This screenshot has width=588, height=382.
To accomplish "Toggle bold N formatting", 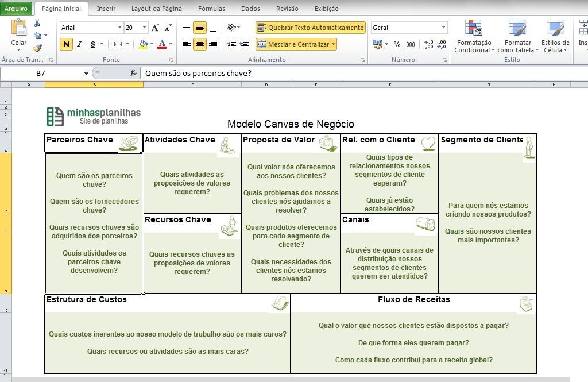I will coord(67,44).
